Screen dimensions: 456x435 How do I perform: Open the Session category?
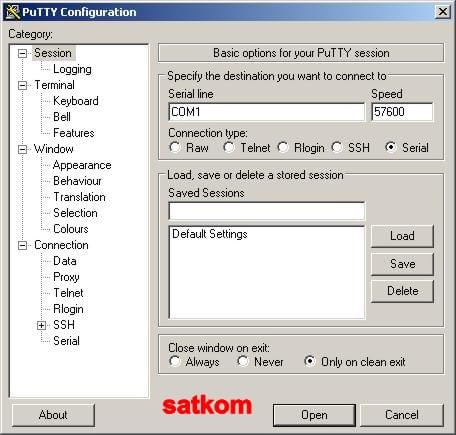53,53
